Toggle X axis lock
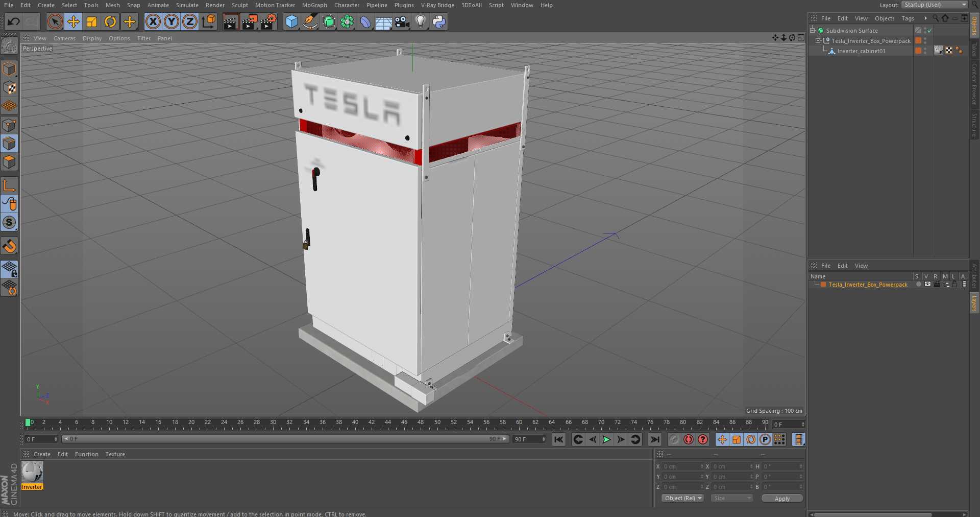This screenshot has width=980, height=517. click(153, 21)
